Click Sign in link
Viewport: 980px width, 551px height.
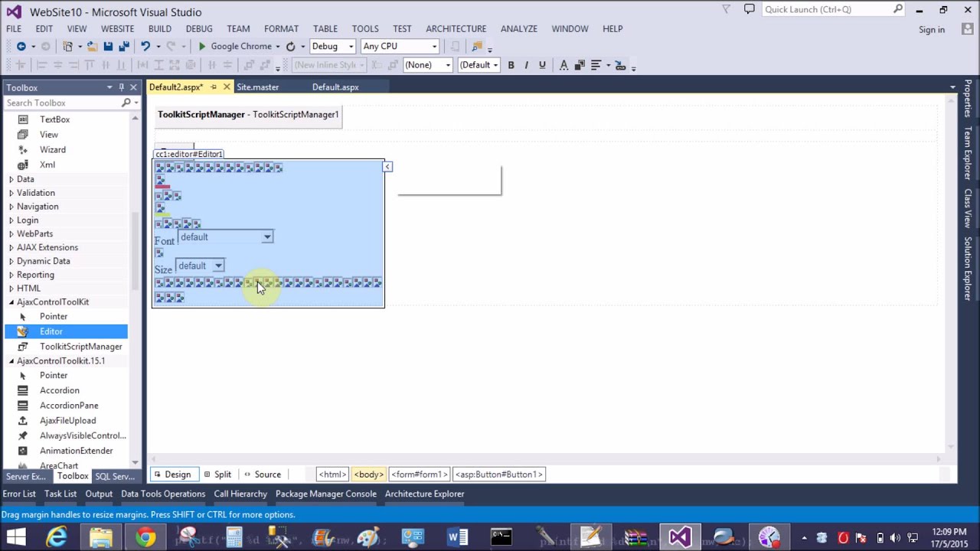pos(932,29)
